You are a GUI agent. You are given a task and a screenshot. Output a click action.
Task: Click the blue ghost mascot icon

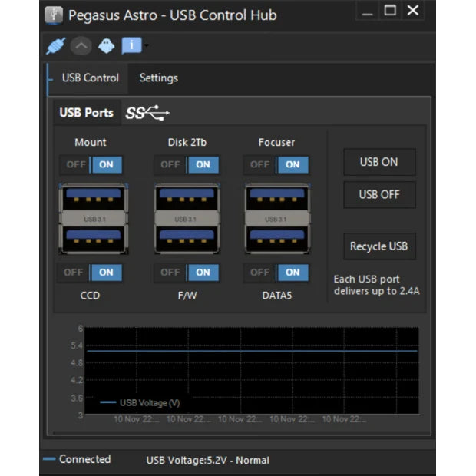point(106,46)
